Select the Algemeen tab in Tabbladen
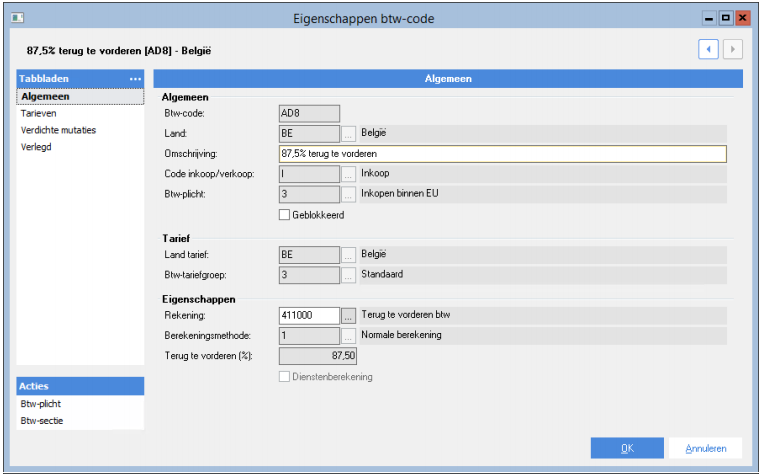760x474 pixels. coord(80,96)
